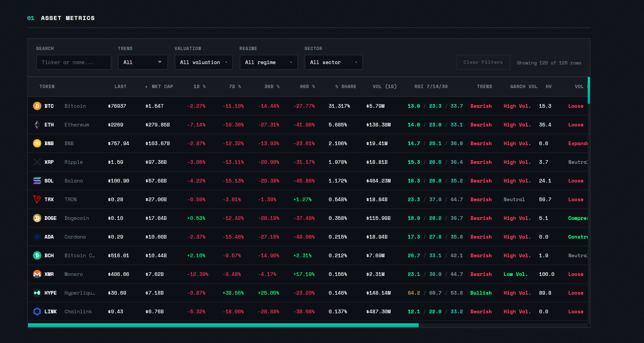
Task: Select the Ethereum logo icon
Action: 37,124
